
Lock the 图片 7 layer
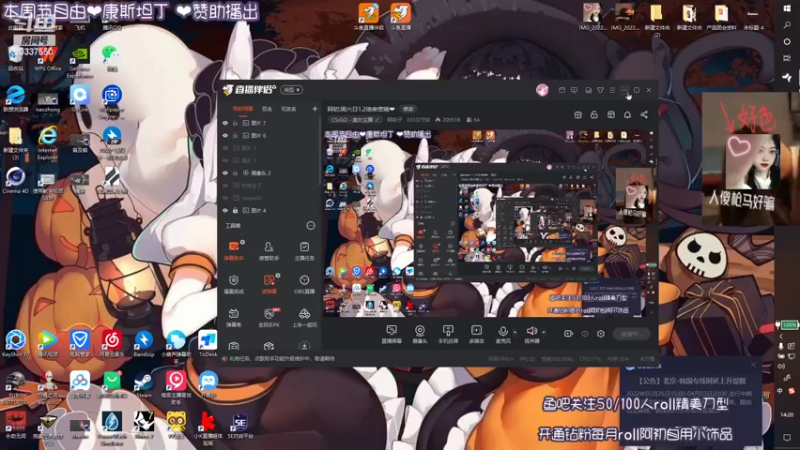(235, 123)
